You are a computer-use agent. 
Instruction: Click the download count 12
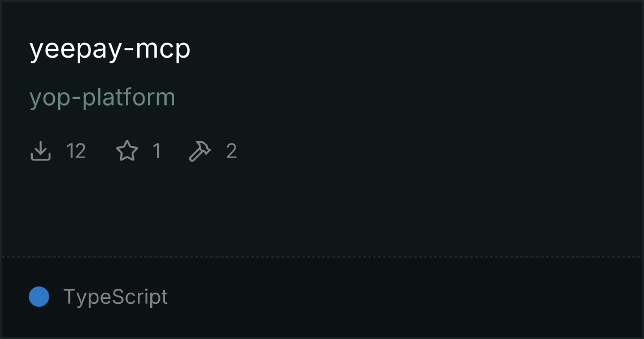click(x=76, y=151)
